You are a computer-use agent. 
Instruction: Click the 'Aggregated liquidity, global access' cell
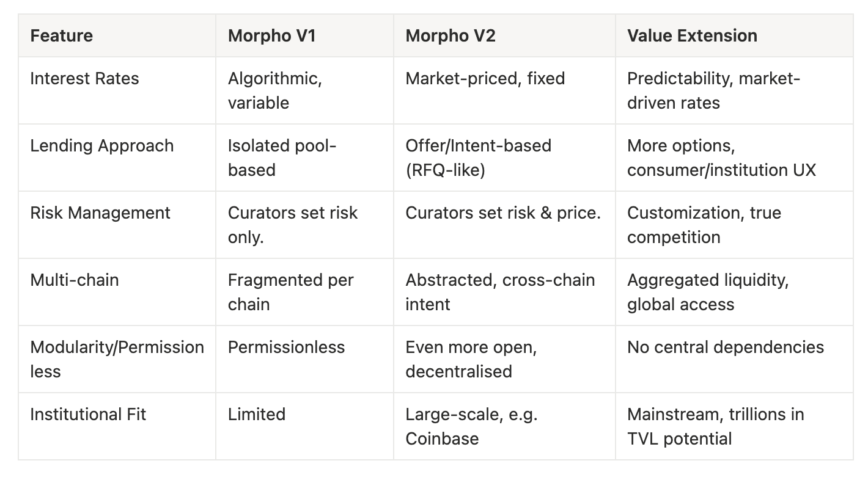click(707, 292)
